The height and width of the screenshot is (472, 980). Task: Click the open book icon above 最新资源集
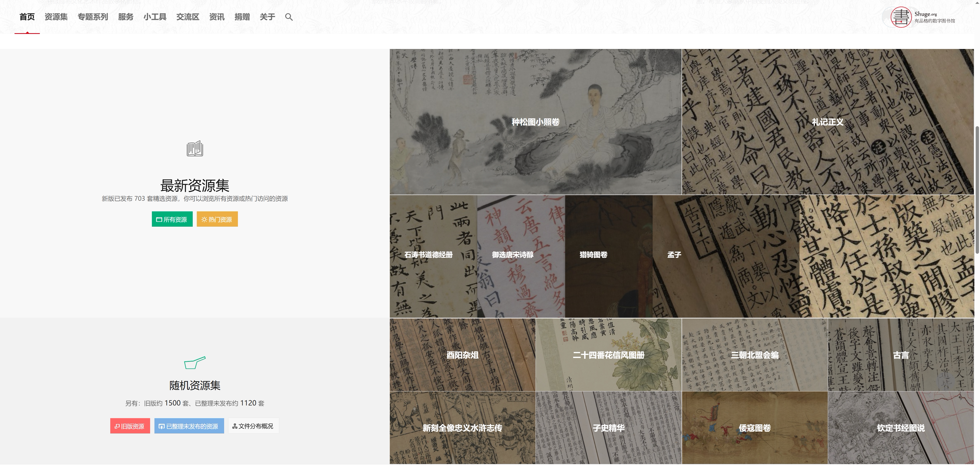(x=195, y=149)
